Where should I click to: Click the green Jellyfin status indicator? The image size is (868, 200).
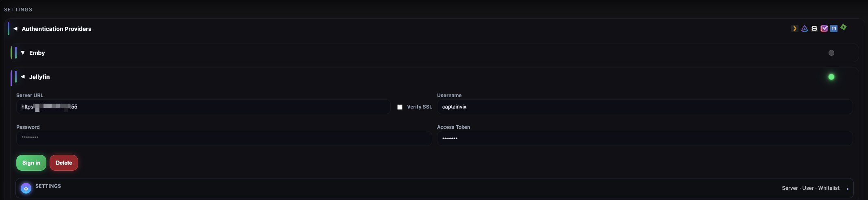pyautogui.click(x=831, y=77)
